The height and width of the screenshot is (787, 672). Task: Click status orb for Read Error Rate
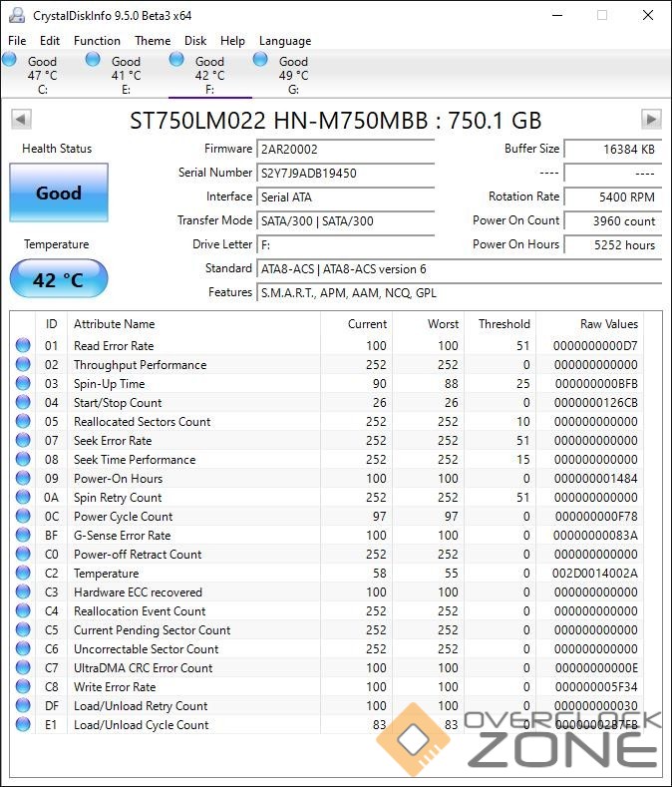click(23, 346)
